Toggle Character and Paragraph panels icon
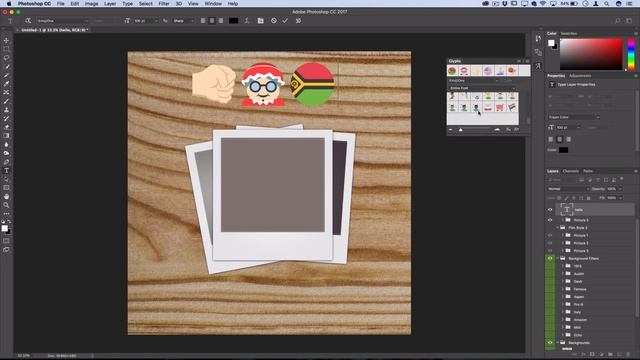The height and width of the screenshot is (360, 640). pos(260,21)
